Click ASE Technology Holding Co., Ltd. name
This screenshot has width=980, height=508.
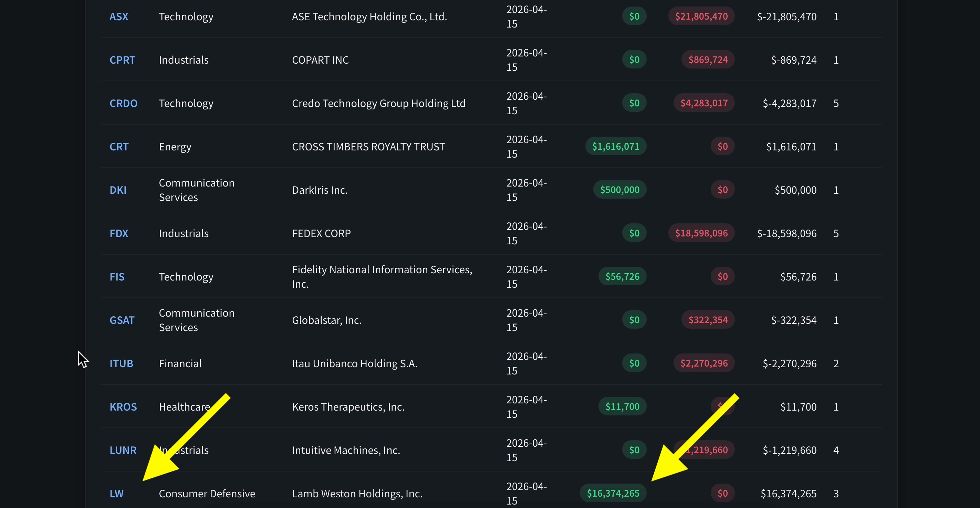(x=369, y=17)
